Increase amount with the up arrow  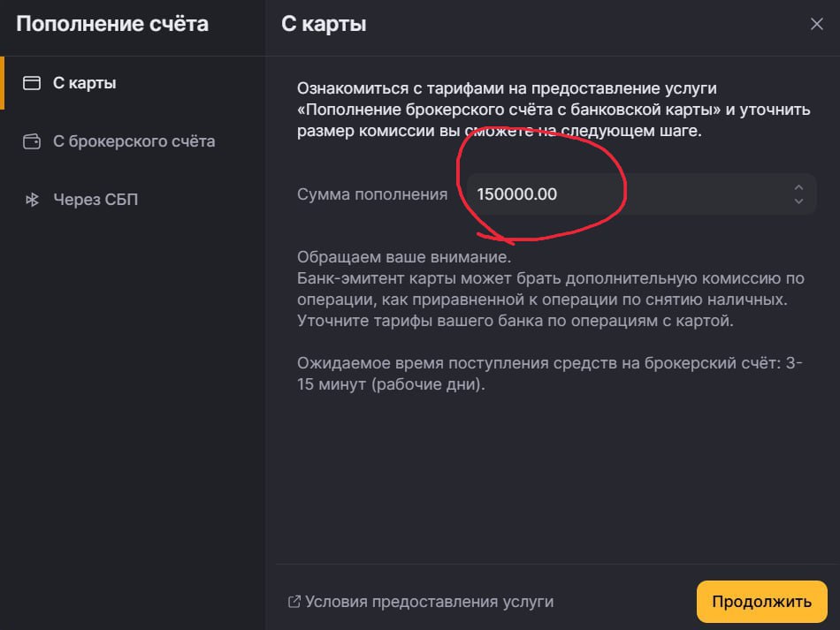(x=798, y=187)
